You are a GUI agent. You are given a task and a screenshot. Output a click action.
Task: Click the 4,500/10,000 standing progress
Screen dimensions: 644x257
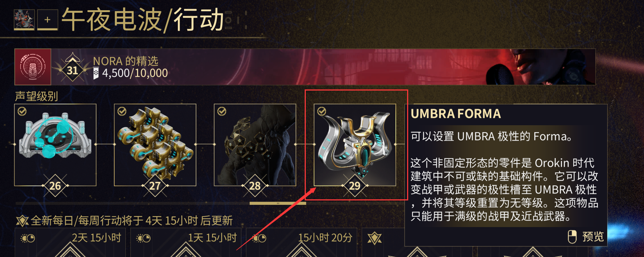pos(135,73)
